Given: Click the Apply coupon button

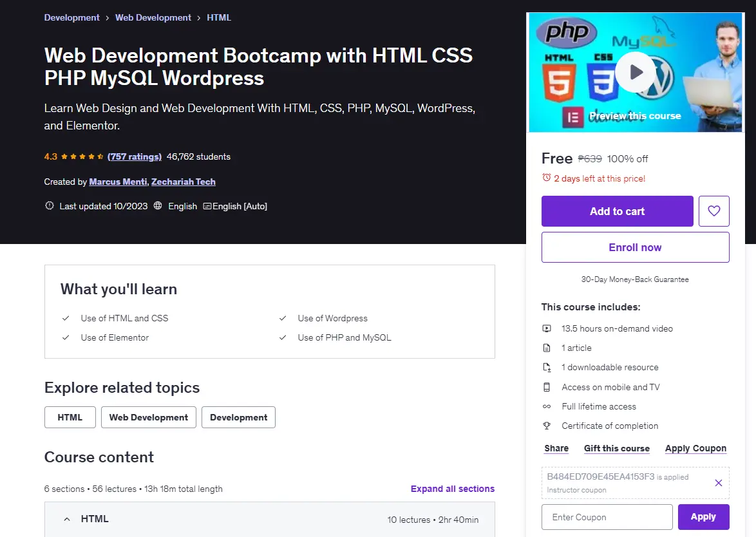Looking at the screenshot, I should click(703, 517).
